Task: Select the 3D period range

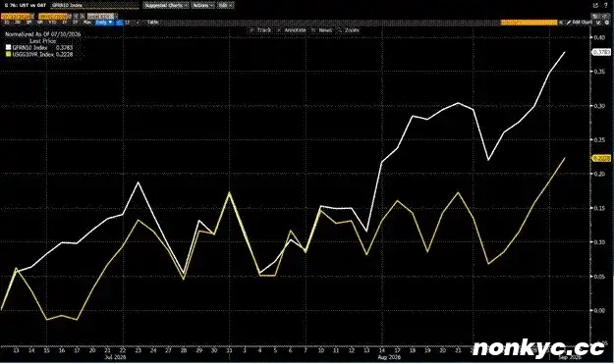Action: coord(18,23)
